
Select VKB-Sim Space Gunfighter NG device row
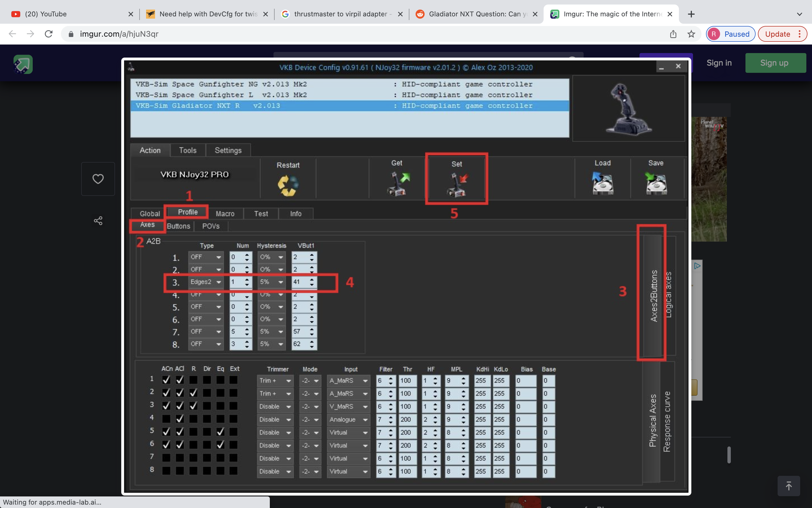point(349,84)
